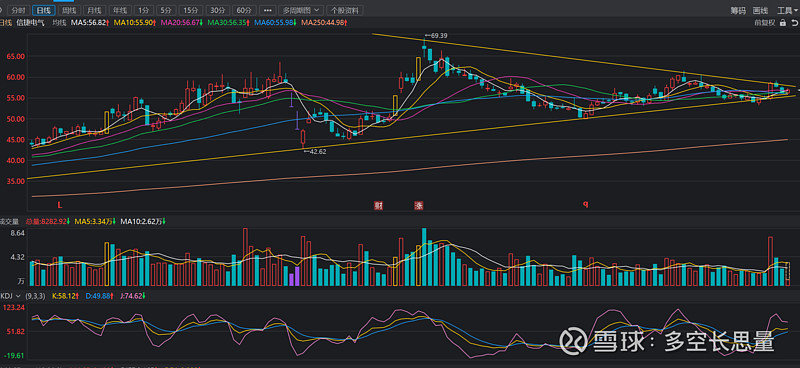Click the 财 financial report marker
This screenshot has width=800, height=368.
point(378,206)
